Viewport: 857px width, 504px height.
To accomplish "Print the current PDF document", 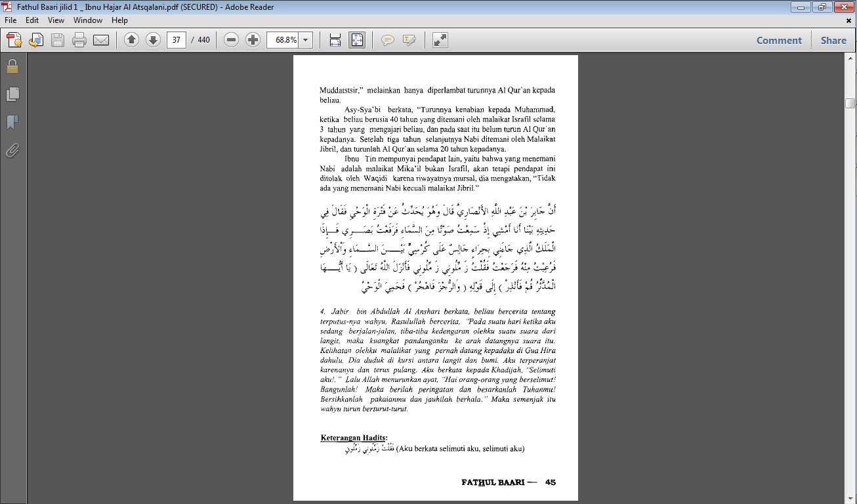I will coord(79,40).
